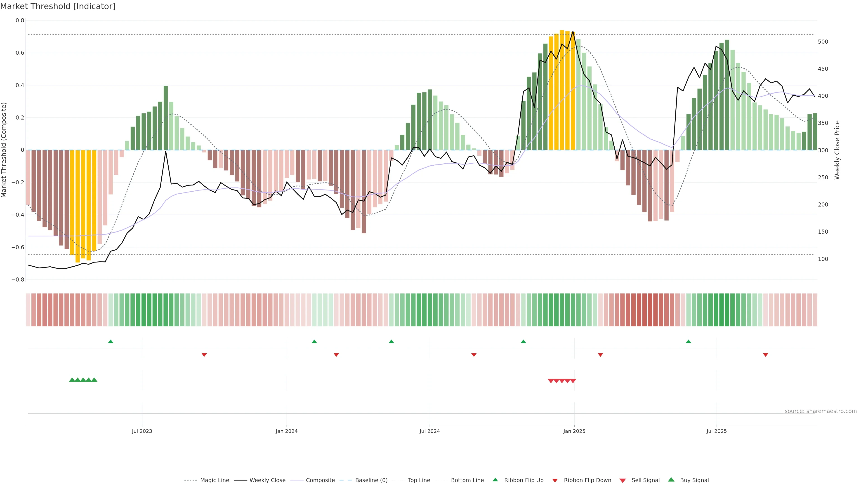Click the last bar in the colored ribbon strip
Image resolution: width=868 pixels, height=488 pixels.
(815, 310)
